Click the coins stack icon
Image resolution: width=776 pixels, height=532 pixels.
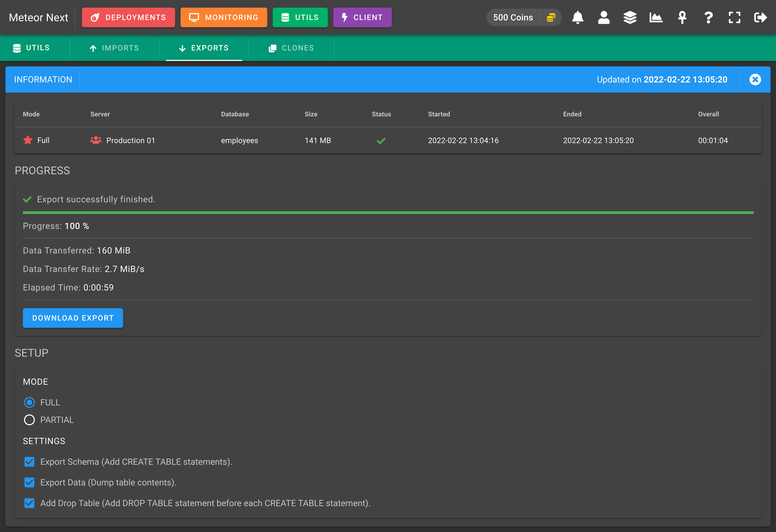[551, 17]
